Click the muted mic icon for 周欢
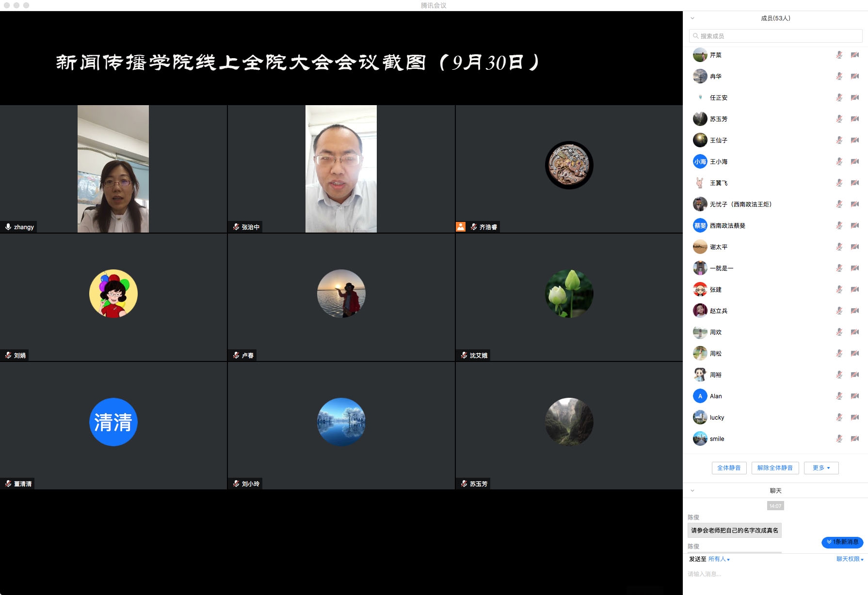This screenshot has height=595, width=868. (839, 332)
